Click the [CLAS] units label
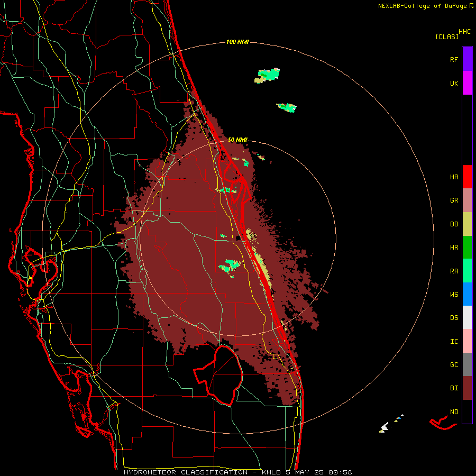 (x=447, y=37)
